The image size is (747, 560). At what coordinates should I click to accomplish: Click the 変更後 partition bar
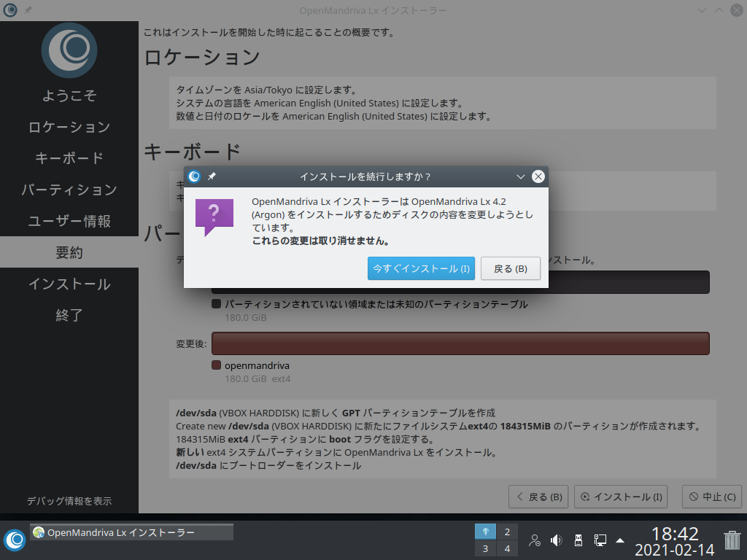[460, 343]
